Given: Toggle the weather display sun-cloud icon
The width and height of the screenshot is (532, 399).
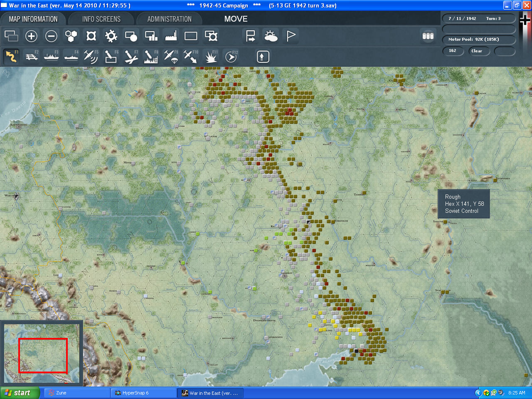Looking at the screenshot, I should click(271, 36).
